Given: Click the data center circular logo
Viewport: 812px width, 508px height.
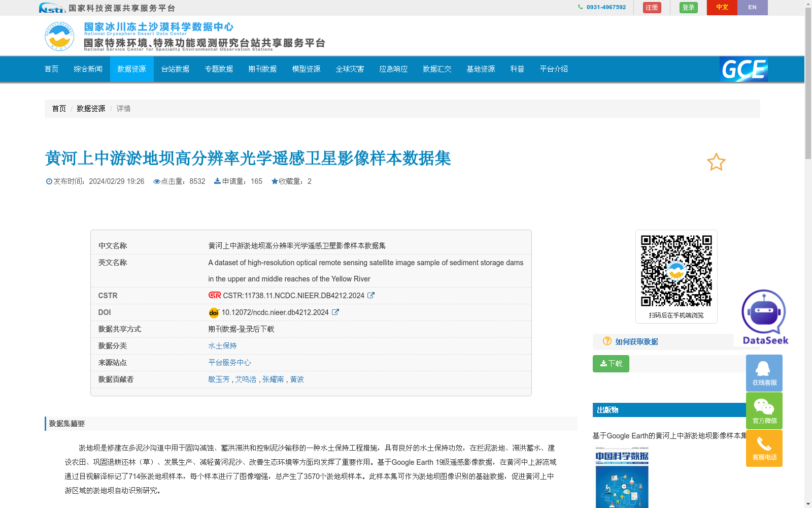Looking at the screenshot, I should pos(59,37).
